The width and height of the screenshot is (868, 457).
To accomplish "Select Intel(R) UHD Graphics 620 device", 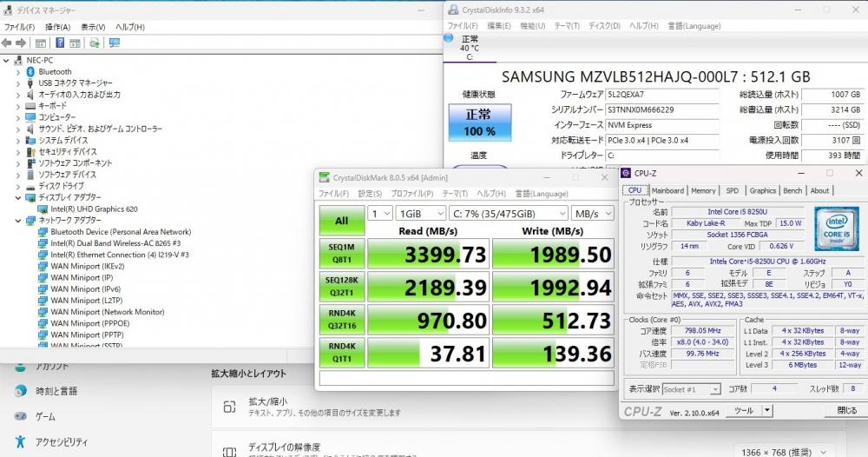I will coord(94,209).
